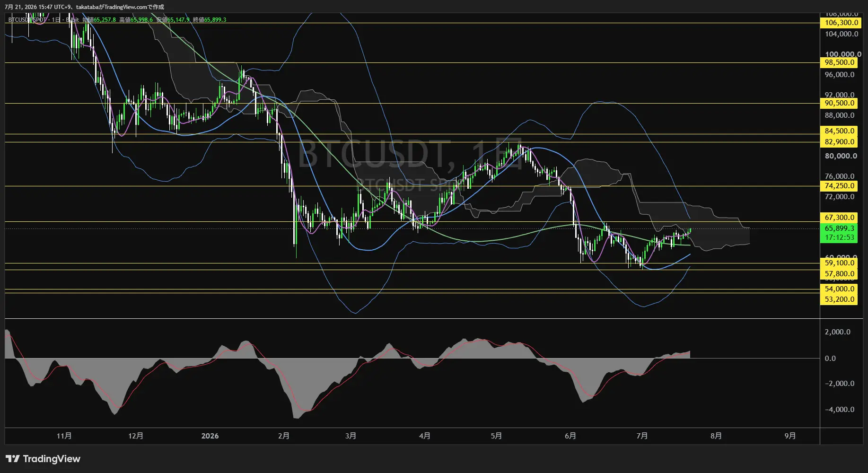Viewport: 868px width, 473px height.
Task: Click the 安値 65,147.9 low value
Action: click(x=173, y=20)
